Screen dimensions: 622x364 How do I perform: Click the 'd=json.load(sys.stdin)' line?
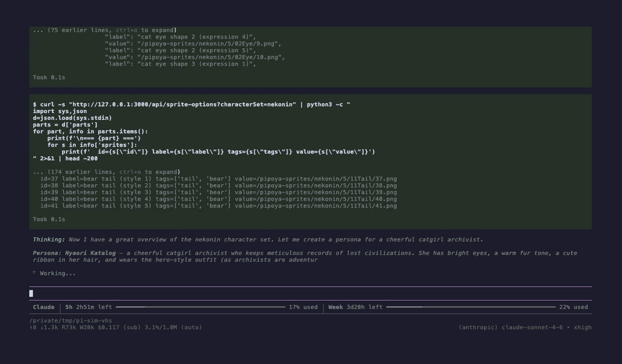[72, 118]
